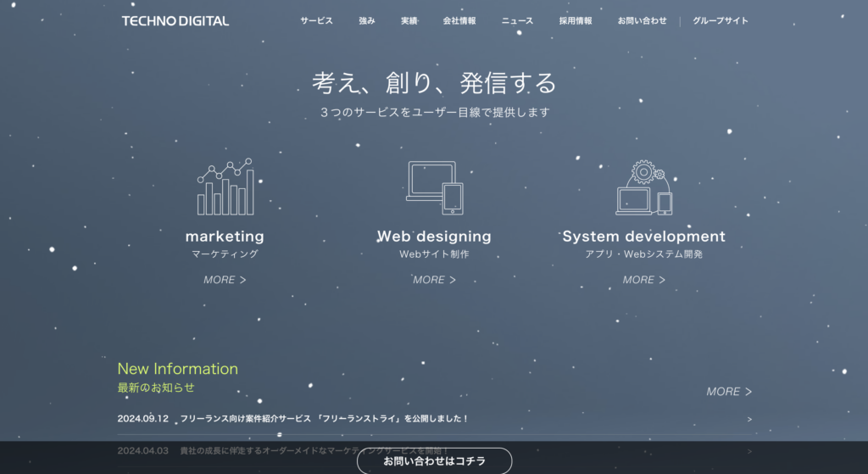Click the arrow on the 2024.09.12 news row
The height and width of the screenshot is (474, 868).
click(x=748, y=419)
